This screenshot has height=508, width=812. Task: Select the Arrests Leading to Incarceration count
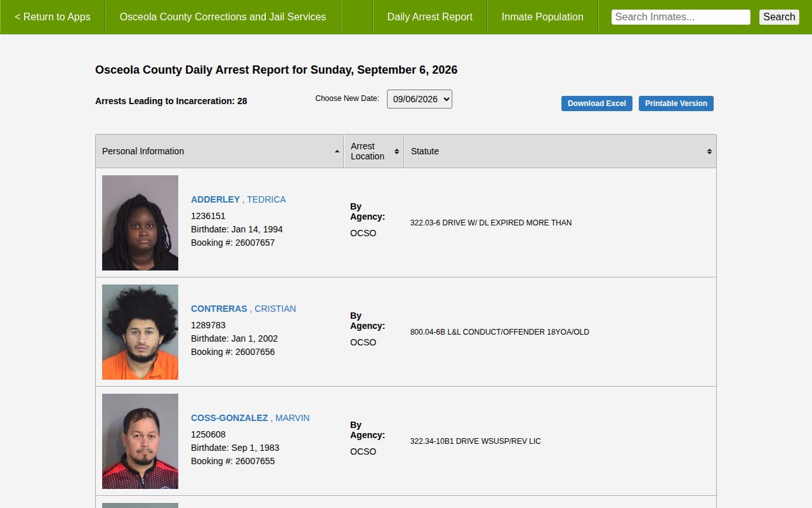[171, 101]
